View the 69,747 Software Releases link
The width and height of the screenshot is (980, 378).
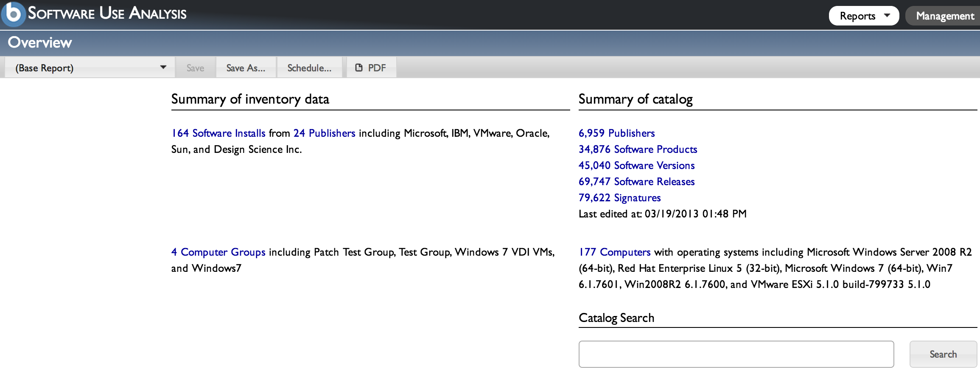(x=636, y=182)
